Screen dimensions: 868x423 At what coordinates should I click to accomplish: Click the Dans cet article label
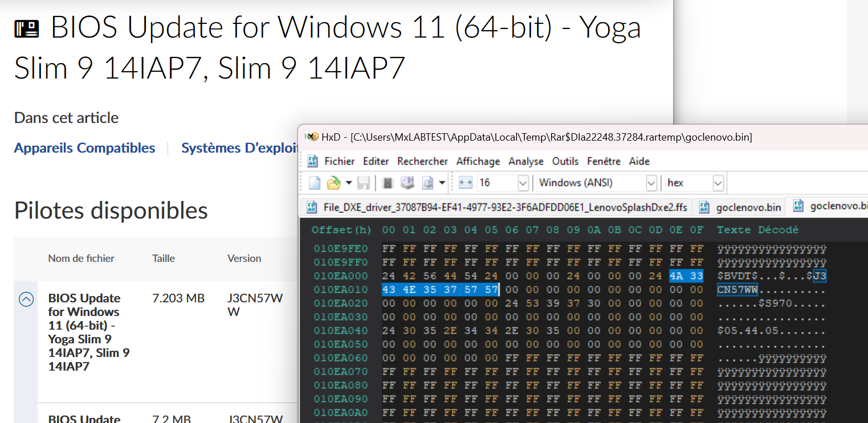pyautogui.click(x=67, y=118)
